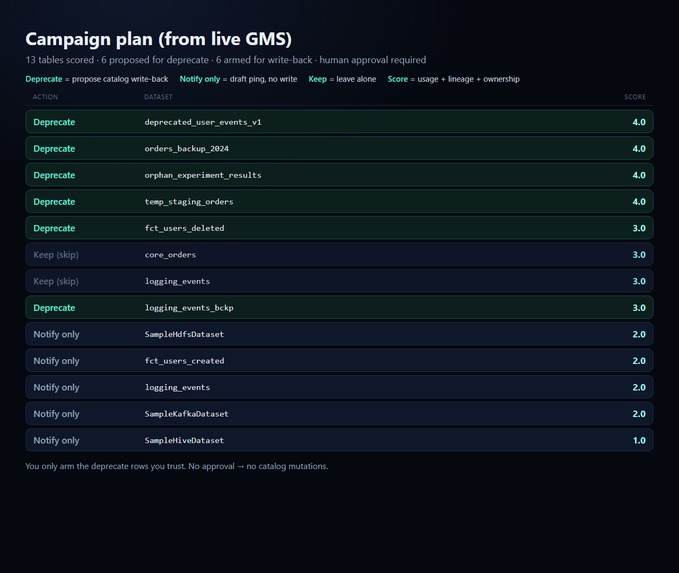Click the 3.0 score of Keep (skip) logging_events
The height and width of the screenshot is (573, 679).
(x=639, y=281)
